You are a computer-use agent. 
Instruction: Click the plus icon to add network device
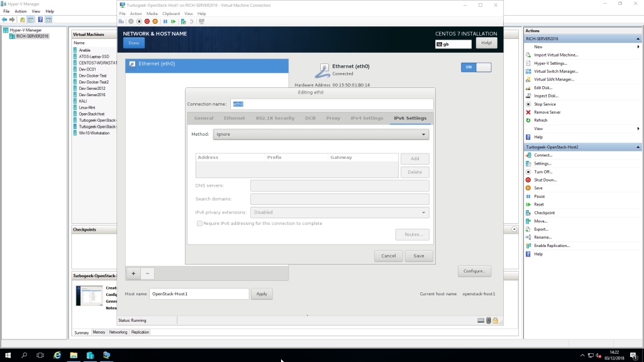(x=133, y=273)
